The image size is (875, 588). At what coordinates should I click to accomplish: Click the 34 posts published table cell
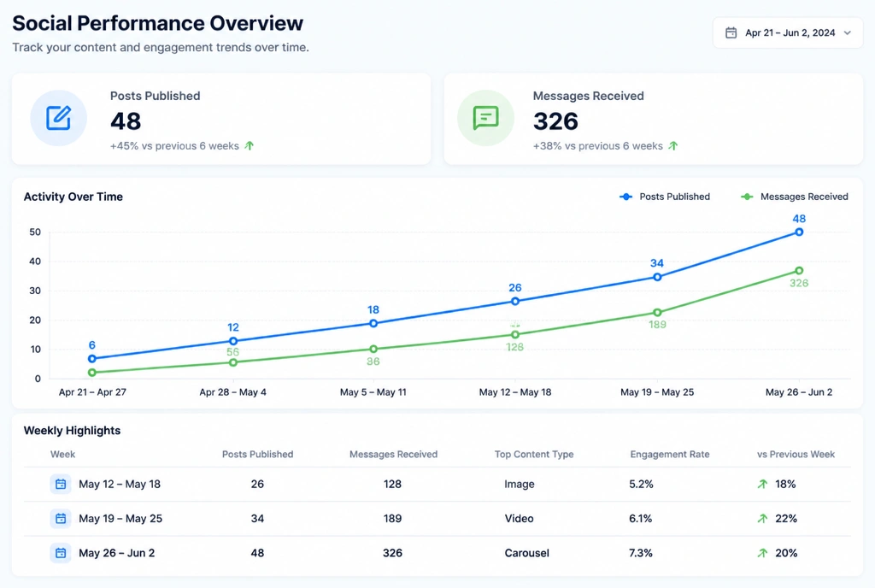click(x=257, y=518)
